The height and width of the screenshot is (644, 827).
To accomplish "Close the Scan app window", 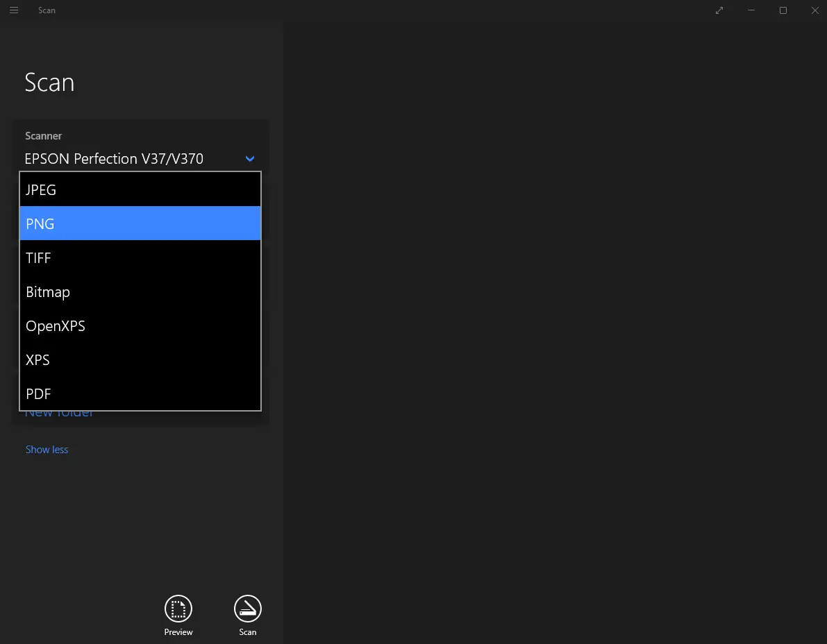I will 815,10.
